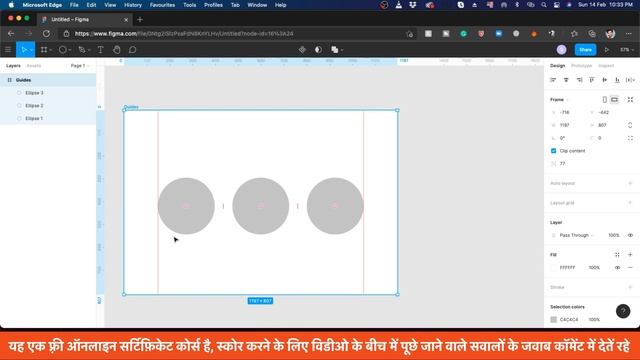Open the Figma main hamburger menu
Screen dimensions: 640x360
pos(8,50)
